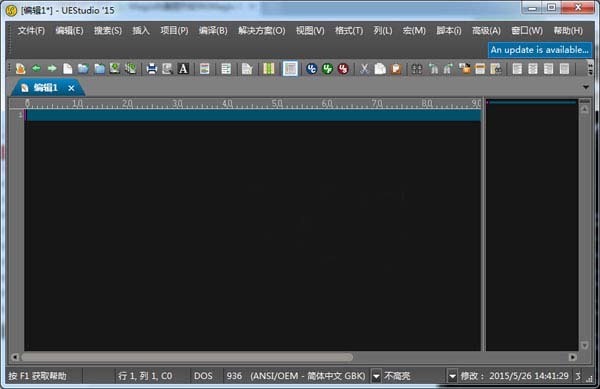Image resolution: width=600 pixels, height=389 pixels.
Task: Click the green UF circle icon
Action: (328, 69)
